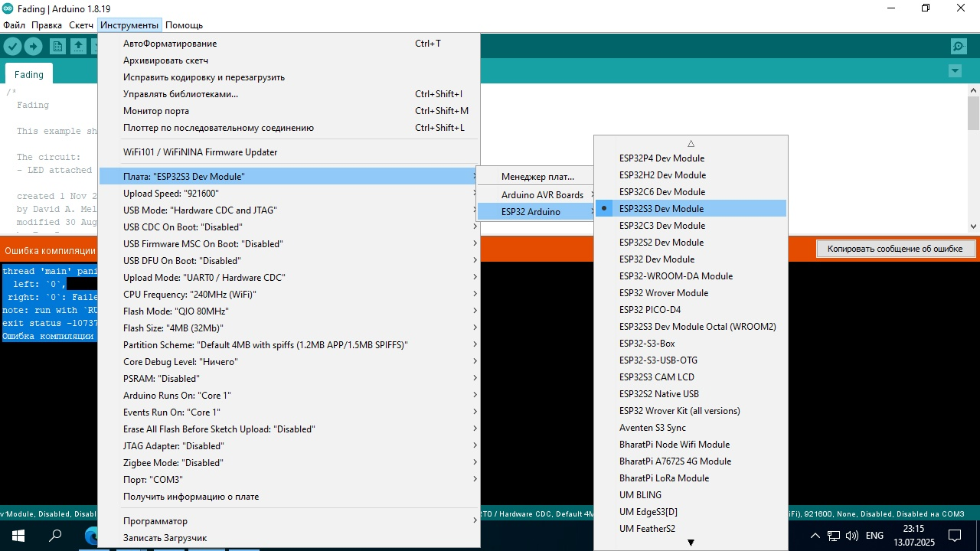Open the Скетч menu
Image resolution: width=980 pixels, height=551 pixels.
coord(81,25)
